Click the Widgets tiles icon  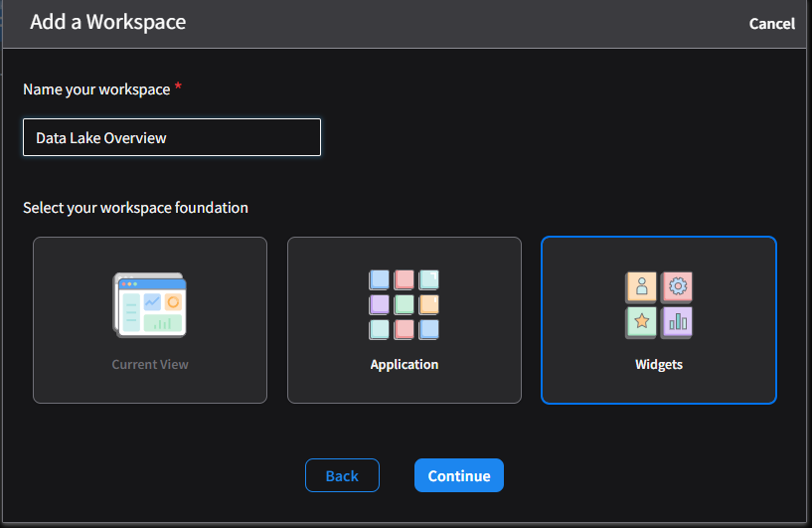click(x=659, y=305)
